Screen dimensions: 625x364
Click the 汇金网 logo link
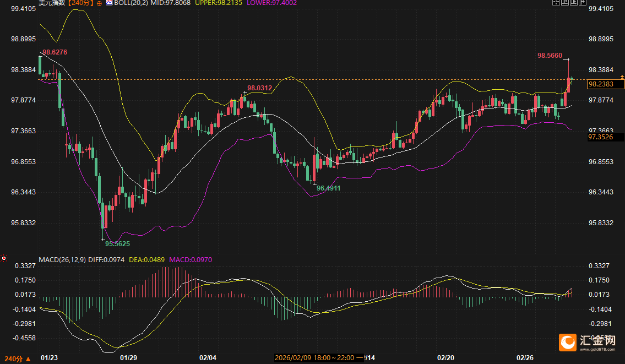click(x=588, y=343)
